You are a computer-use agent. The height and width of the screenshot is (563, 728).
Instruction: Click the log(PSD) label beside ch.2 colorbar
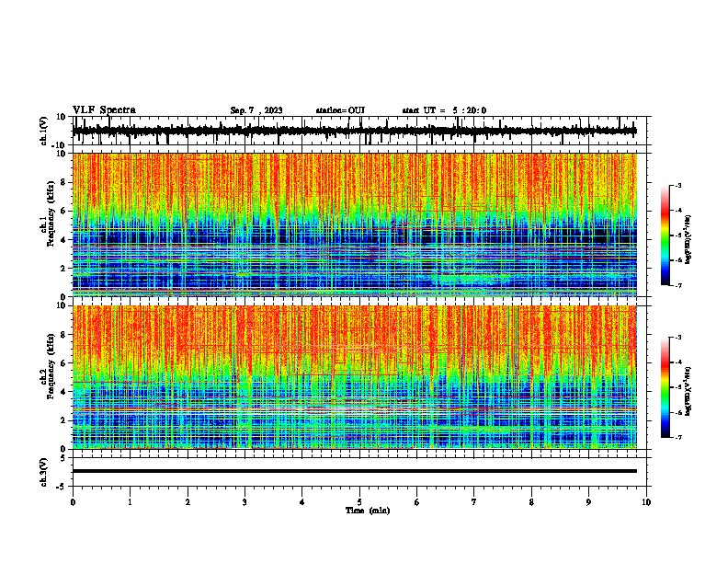tap(688, 391)
